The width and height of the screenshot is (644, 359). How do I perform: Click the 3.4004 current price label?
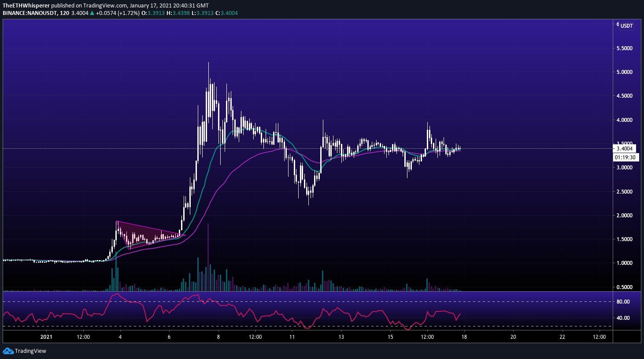(x=624, y=149)
